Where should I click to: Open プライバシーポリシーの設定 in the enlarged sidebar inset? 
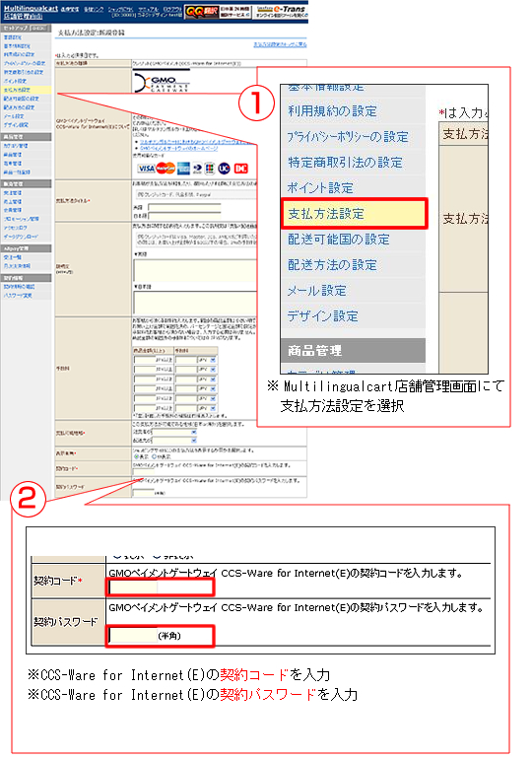pyautogui.click(x=348, y=137)
